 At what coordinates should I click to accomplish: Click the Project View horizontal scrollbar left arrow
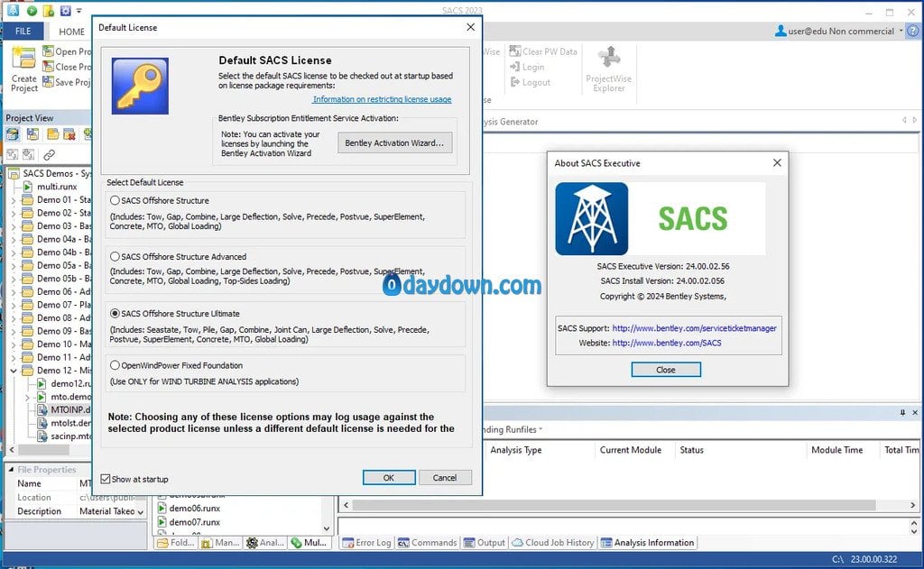click(x=12, y=450)
